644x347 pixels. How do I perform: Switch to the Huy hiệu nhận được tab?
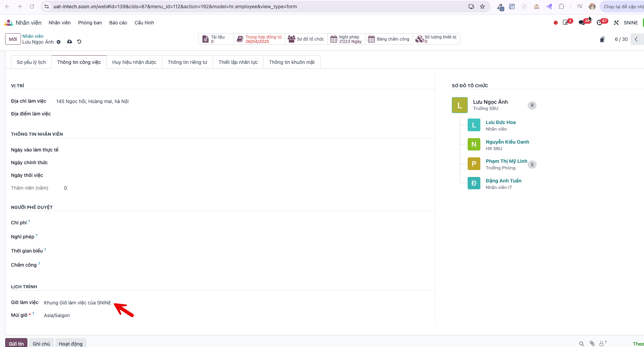(134, 62)
